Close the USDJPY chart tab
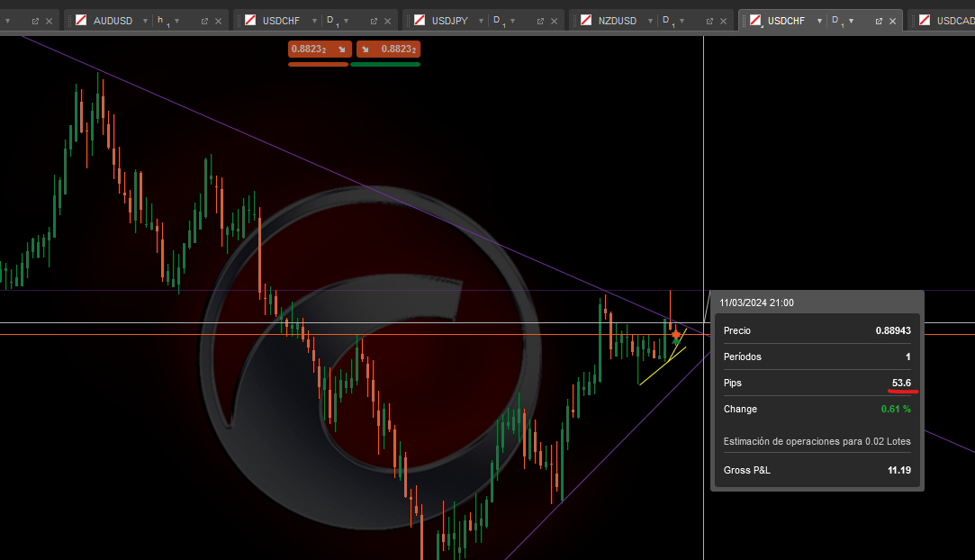Image resolution: width=975 pixels, height=560 pixels. (554, 21)
